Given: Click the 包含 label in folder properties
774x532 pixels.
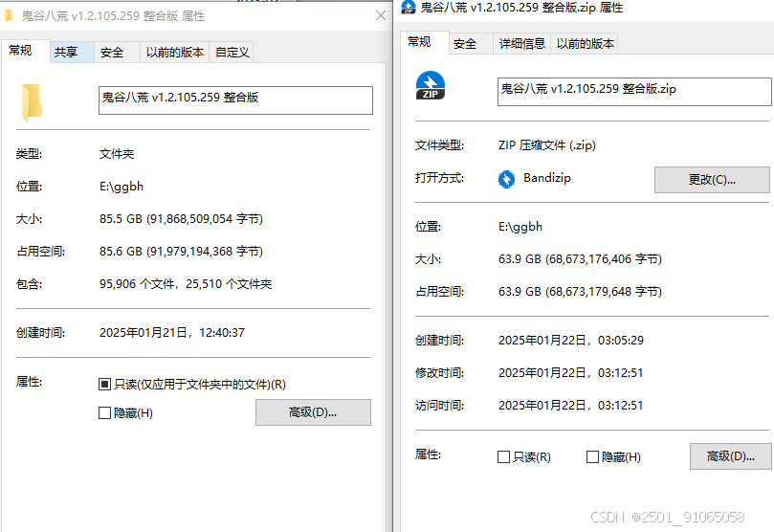Looking at the screenshot, I should tap(29, 284).
